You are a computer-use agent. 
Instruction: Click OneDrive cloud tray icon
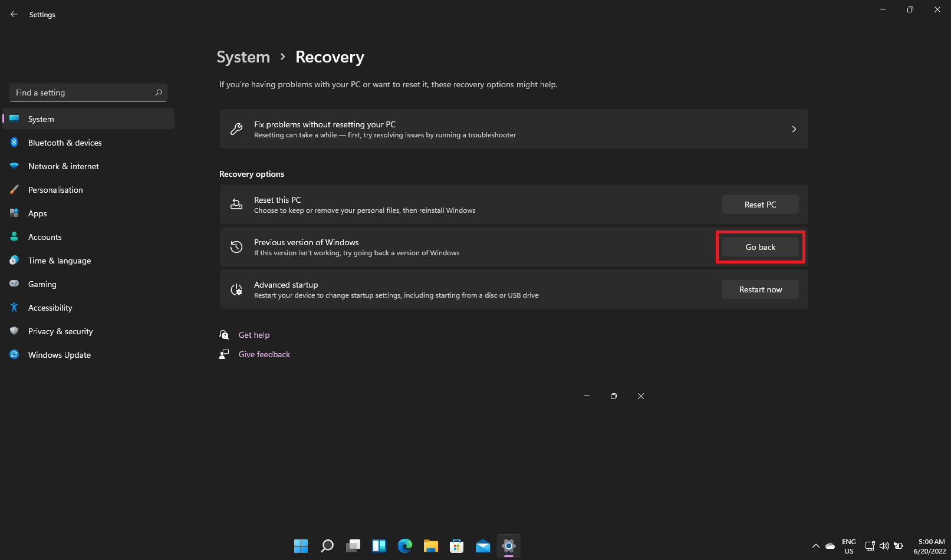[x=830, y=546]
